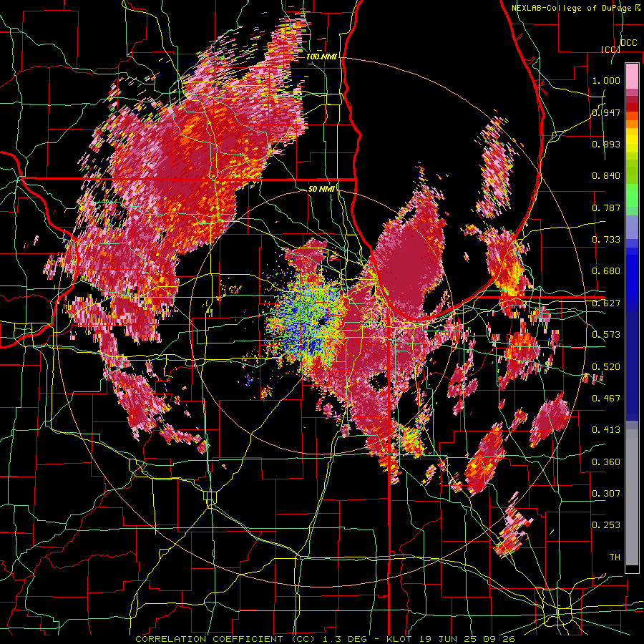Click the 50 NMI range ring label
The width and height of the screenshot is (644, 644).
pos(321,189)
